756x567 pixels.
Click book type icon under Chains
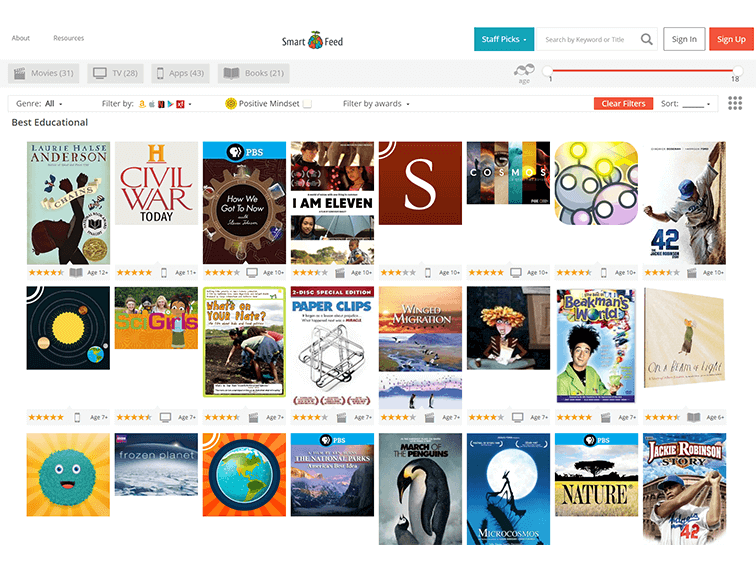pos(76,272)
